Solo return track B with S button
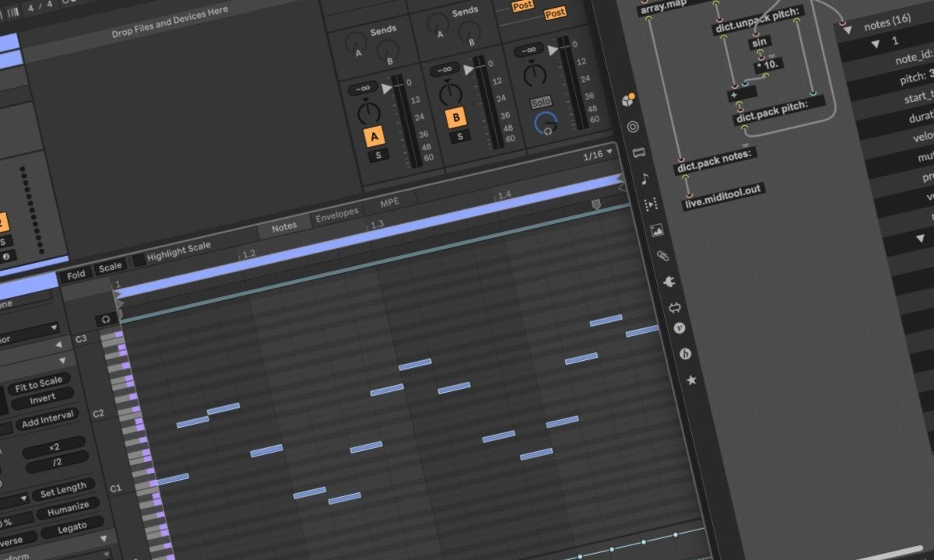This screenshot has height=560, width=934. tap(460, 137)
